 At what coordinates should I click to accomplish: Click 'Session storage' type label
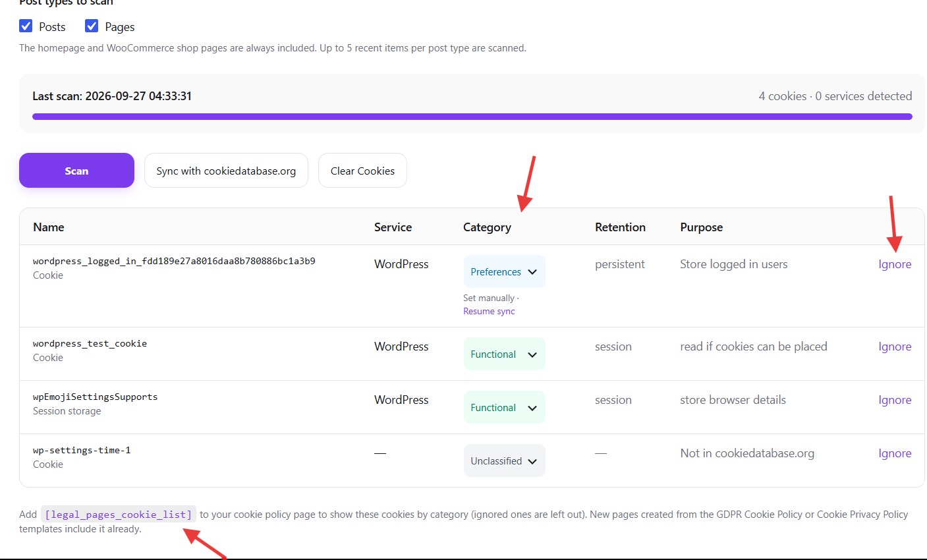click(67, 411)
